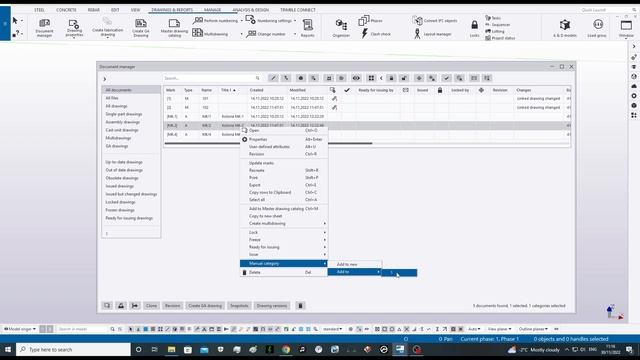Choose Open in the context menu

coord(284,130)
